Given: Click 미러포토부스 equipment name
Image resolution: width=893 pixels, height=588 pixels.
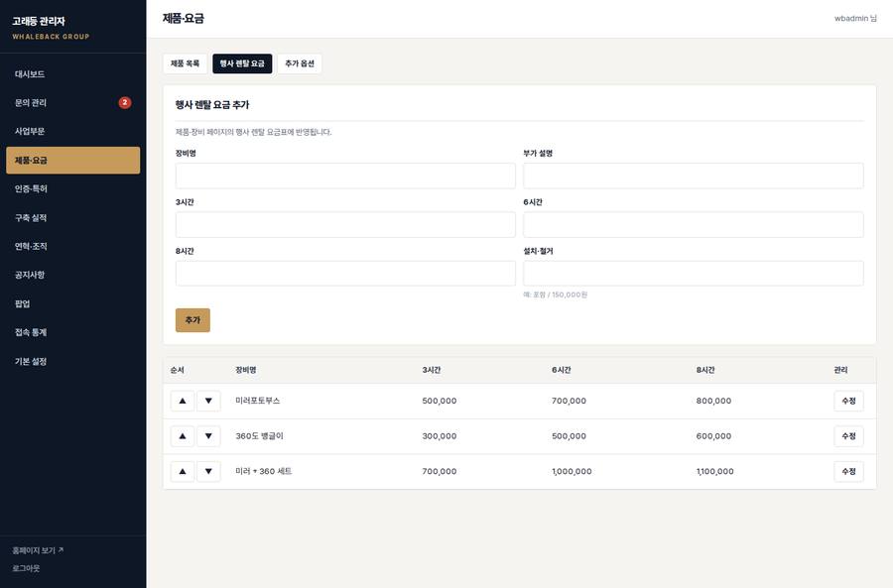Looking at the screenshot, I should tap(257, 401).
